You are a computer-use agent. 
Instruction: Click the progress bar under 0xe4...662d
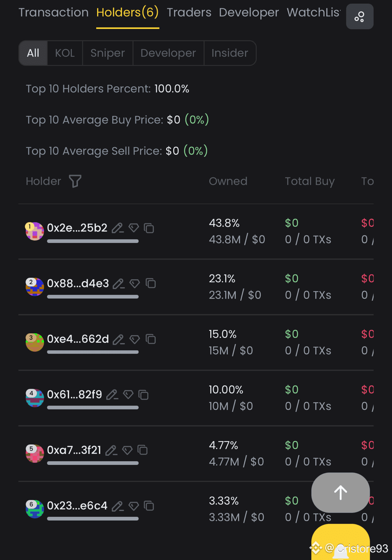tap(93, 352)
